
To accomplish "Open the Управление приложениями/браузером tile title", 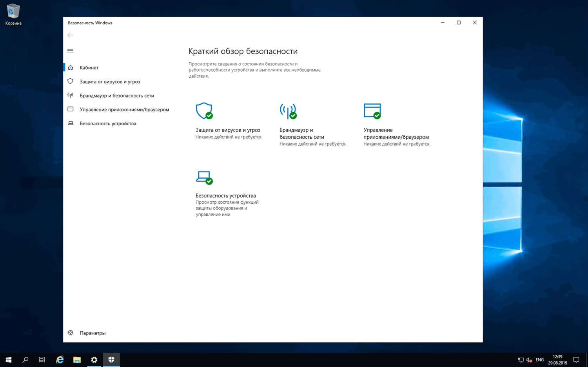I will coord(396,134).
